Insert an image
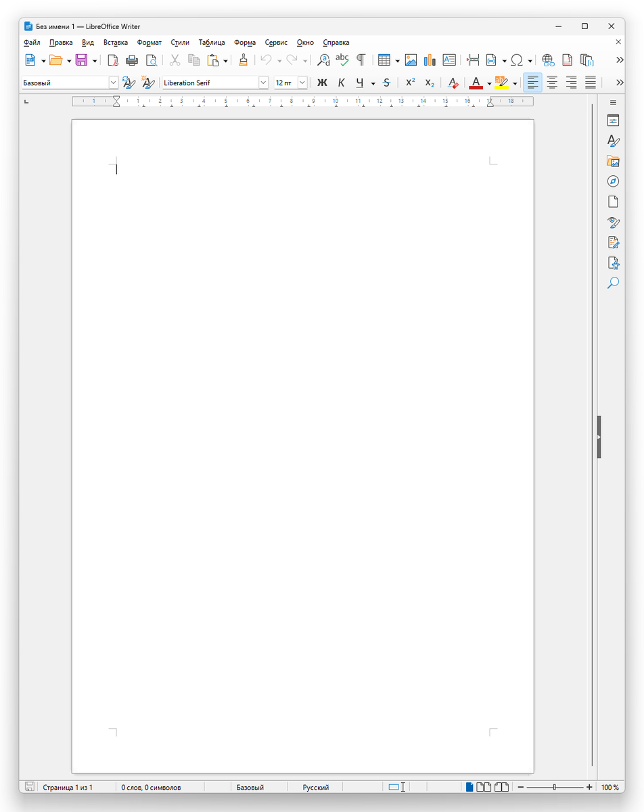The image size is (644, 812). point(411,60)
